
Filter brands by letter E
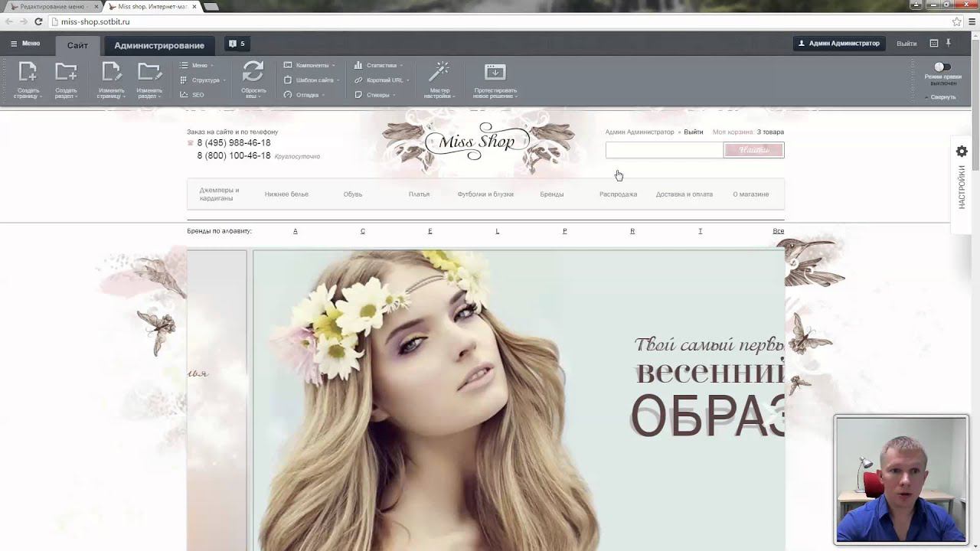(430, 231)
